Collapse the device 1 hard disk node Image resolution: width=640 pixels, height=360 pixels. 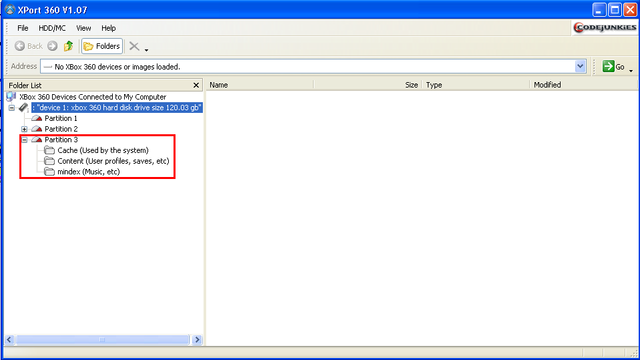point(12,108)
